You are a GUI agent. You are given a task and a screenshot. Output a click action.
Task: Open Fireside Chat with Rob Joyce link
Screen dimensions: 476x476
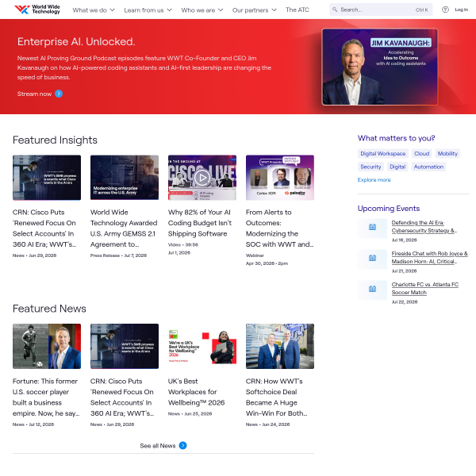tap(429, 257)
